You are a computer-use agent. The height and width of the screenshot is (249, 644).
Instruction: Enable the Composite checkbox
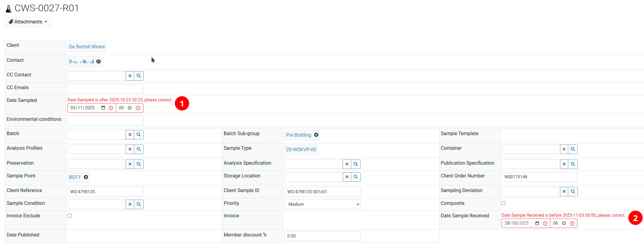click(x=504, y=203)
